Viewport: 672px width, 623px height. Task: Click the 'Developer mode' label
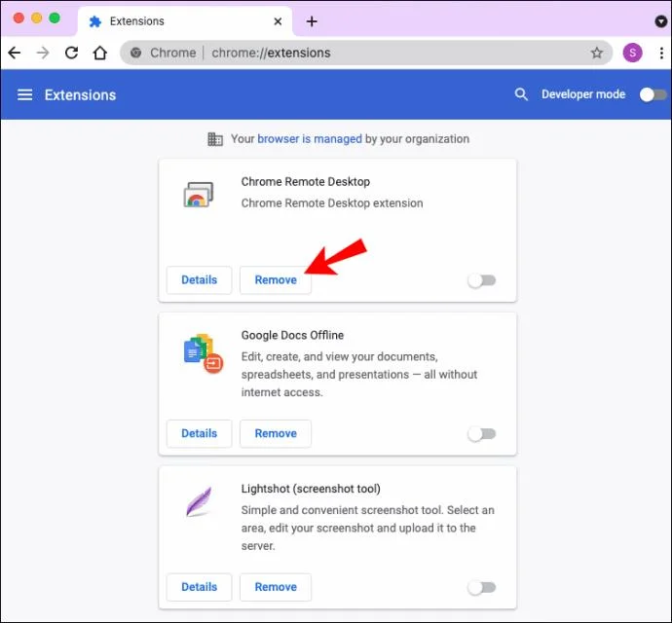coord(583,94)
